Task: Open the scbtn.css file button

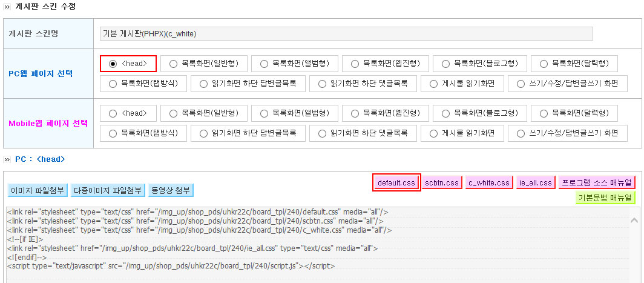Action: [441, 182]
